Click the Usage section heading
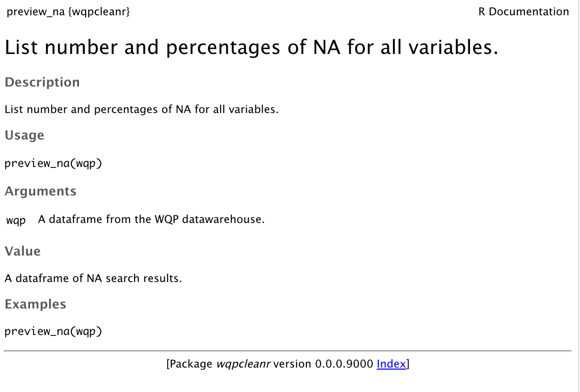 click(x=24, y=135)
